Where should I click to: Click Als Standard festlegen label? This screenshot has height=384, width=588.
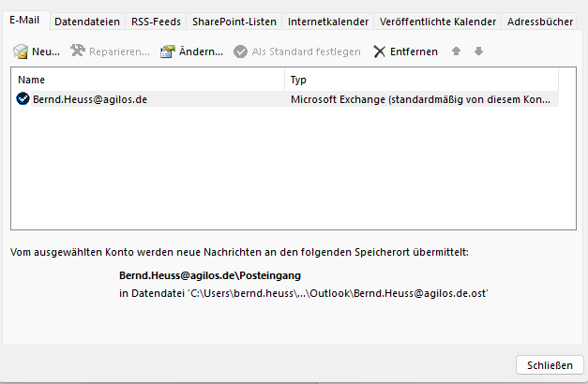(x=306, y=52)
